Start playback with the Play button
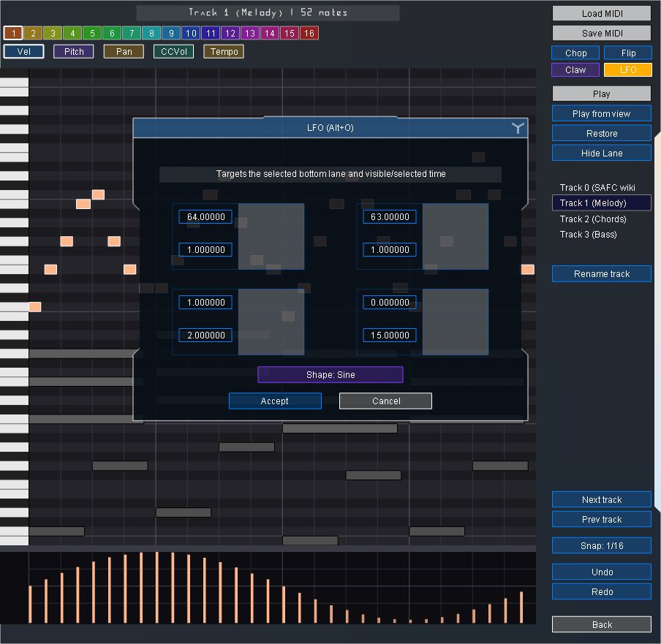Screen dimensions: 661x644 [x=602, y=94]
